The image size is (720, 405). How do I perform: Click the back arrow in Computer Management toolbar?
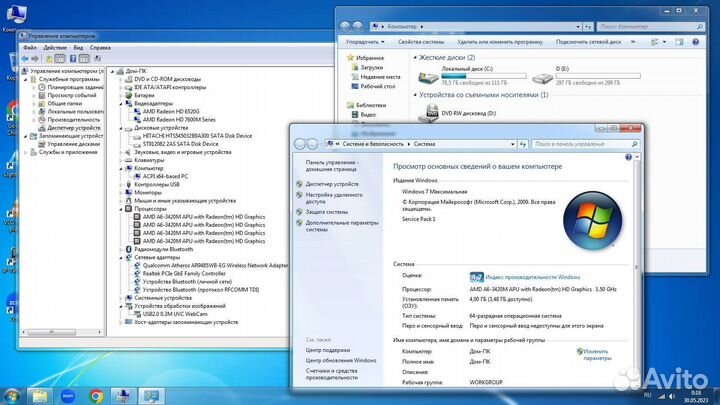pyautogui.click(x=25, y=58)
